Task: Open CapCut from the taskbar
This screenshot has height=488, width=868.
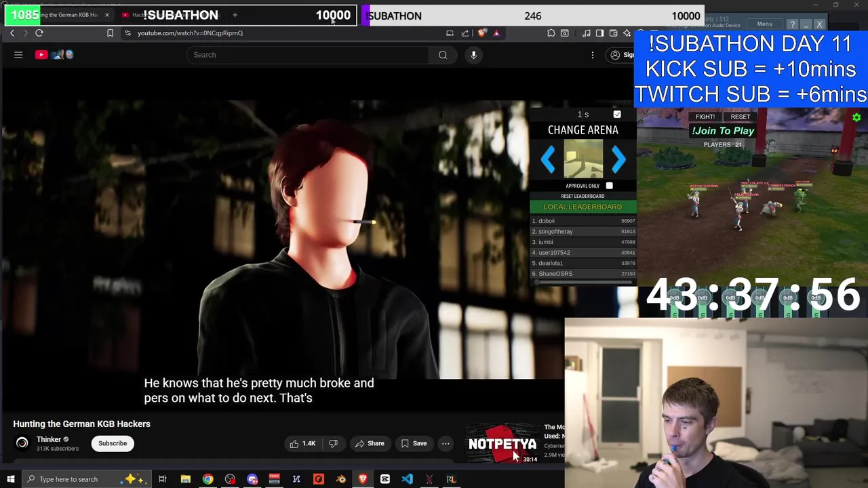Action: [x=384, y=479]
